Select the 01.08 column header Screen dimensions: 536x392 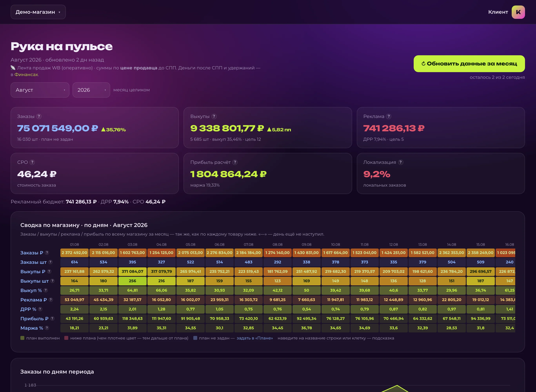(74, 244)
